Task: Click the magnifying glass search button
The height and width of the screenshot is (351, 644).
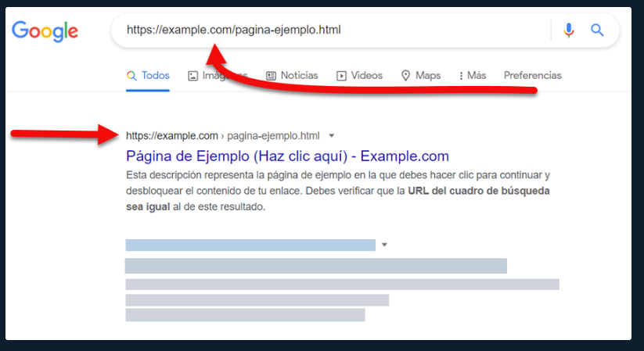Action: click(x=597, y=30)
